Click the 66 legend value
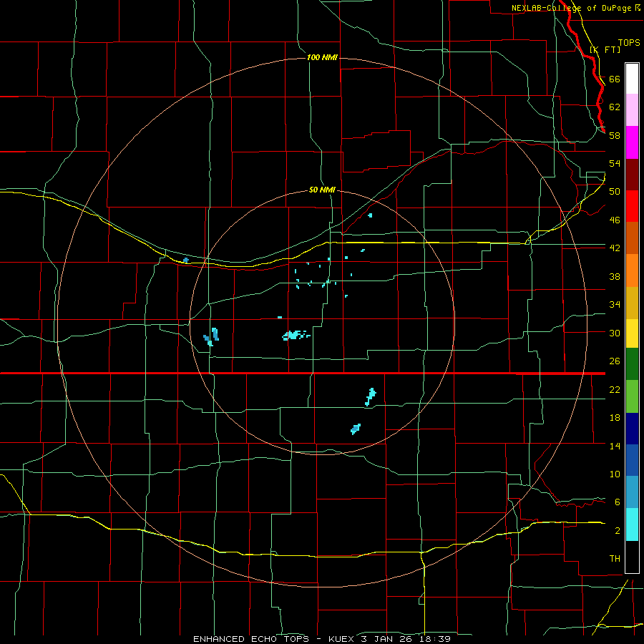The image size is (644, 644). (615, 79)
